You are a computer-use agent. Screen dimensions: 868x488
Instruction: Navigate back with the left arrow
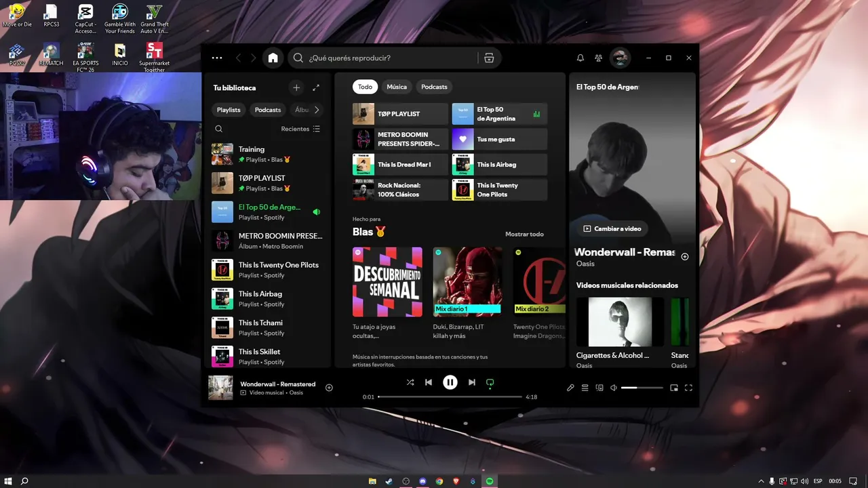(x=238, y=58)
